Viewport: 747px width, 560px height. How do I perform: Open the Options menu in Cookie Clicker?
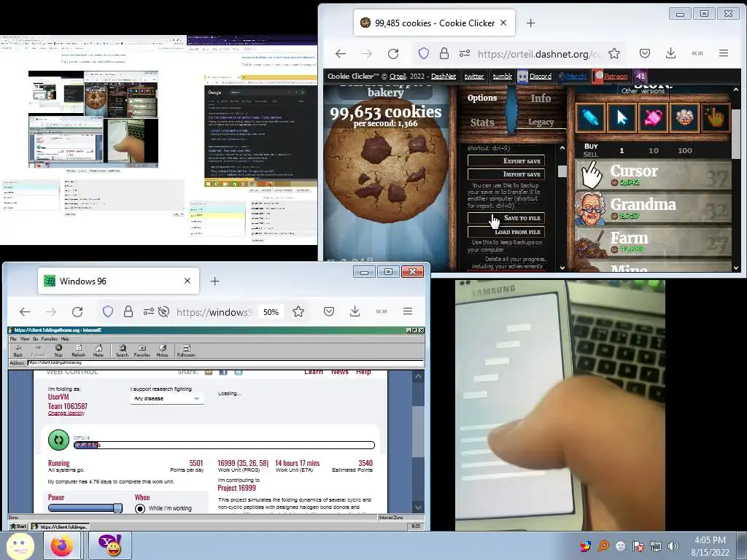click(x=481, y=98)
